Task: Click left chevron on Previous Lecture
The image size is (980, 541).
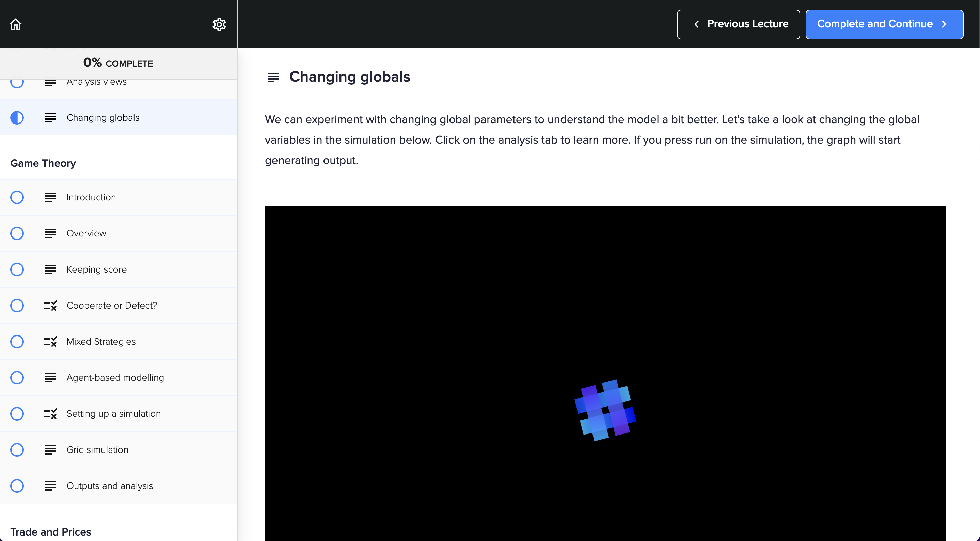Action: tap(697, 24)
